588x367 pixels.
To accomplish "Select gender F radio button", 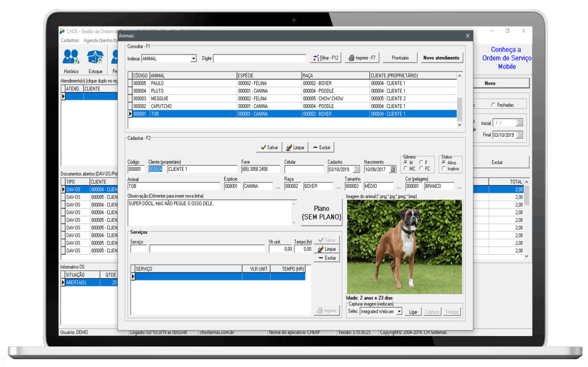I will point(421,162).
